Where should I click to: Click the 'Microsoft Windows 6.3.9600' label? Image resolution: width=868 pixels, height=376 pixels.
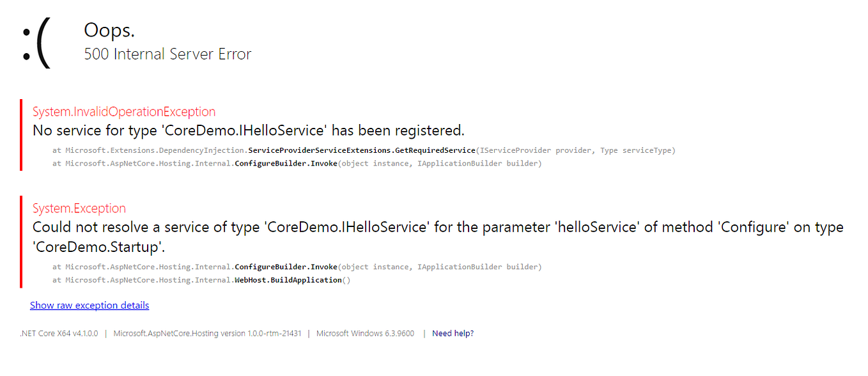point(365,333)
